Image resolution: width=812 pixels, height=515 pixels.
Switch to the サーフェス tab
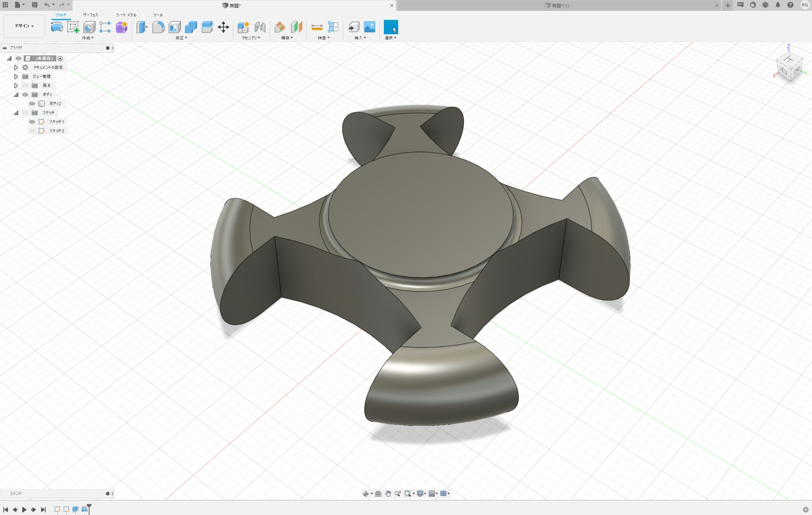click(x=90, y=15)
